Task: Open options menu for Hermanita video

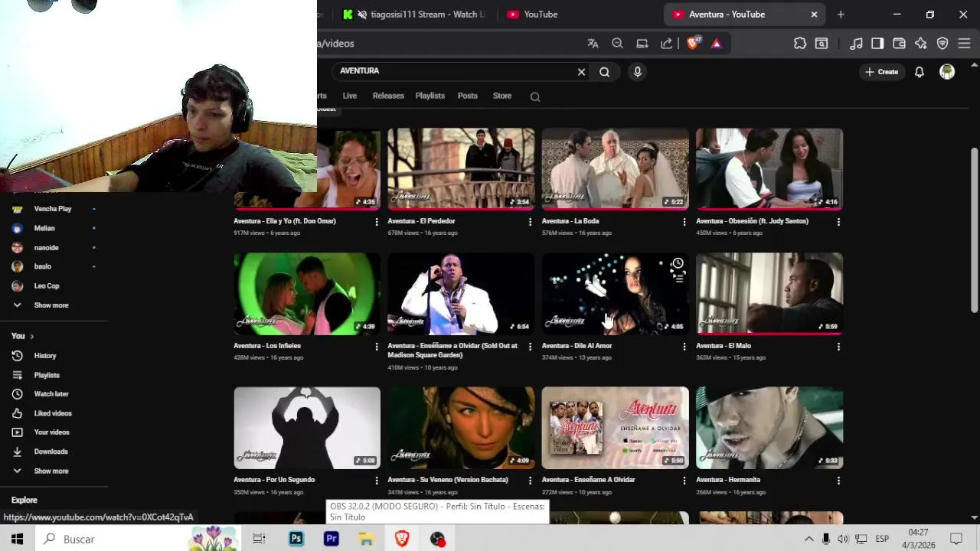Action: pyautogui.click(x=838, y=481)
